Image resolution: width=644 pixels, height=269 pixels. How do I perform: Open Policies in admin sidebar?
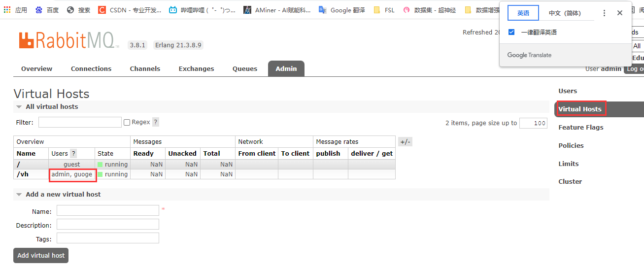(571, 146)
